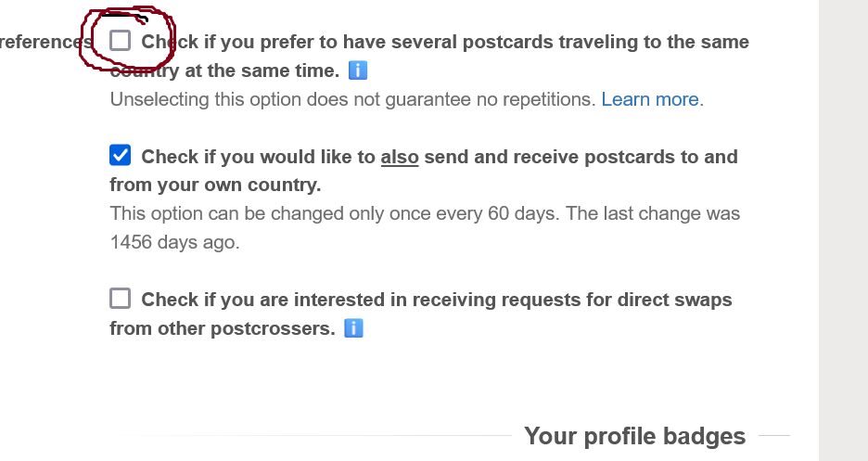Click the "Your profile badges" heading

[634, 436]
